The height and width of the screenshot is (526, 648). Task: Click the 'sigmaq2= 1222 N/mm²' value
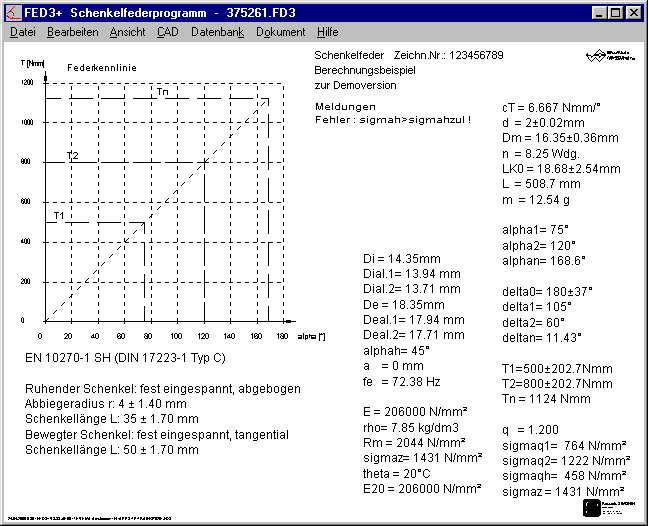566,461
